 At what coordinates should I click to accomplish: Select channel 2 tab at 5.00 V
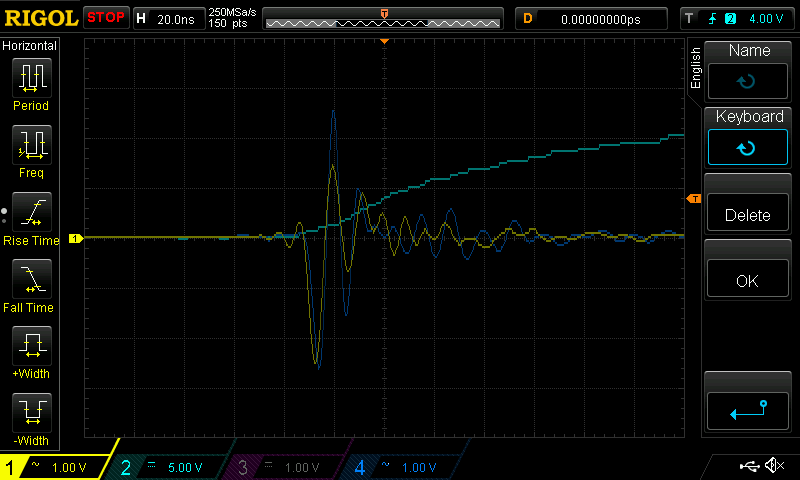(168, 467)
